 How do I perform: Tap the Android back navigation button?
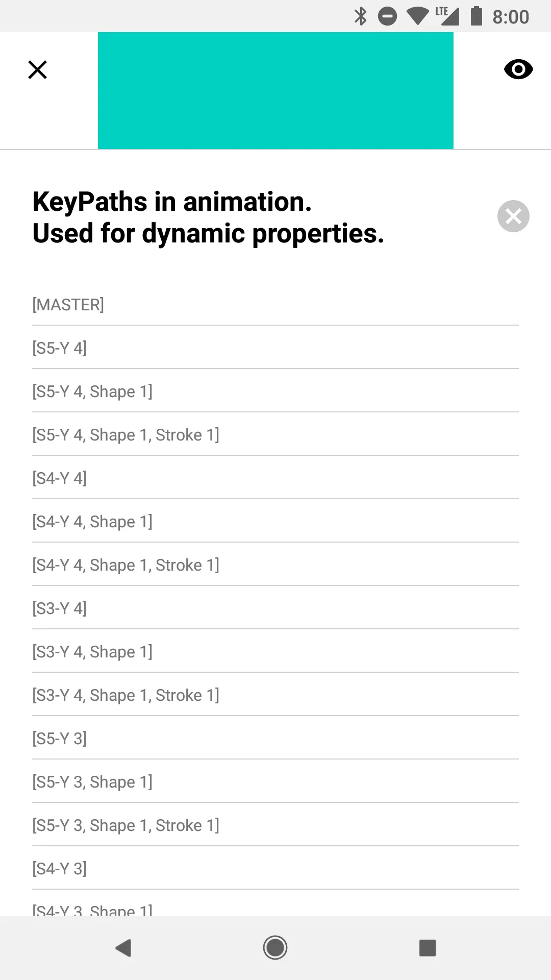tap(123, 948)
